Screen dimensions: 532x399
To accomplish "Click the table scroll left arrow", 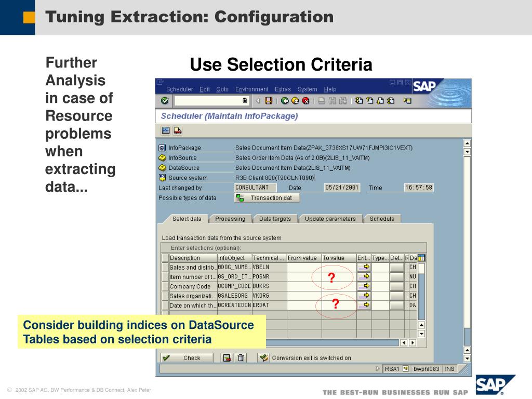I will pyautogui.click(x=404, y=343).
